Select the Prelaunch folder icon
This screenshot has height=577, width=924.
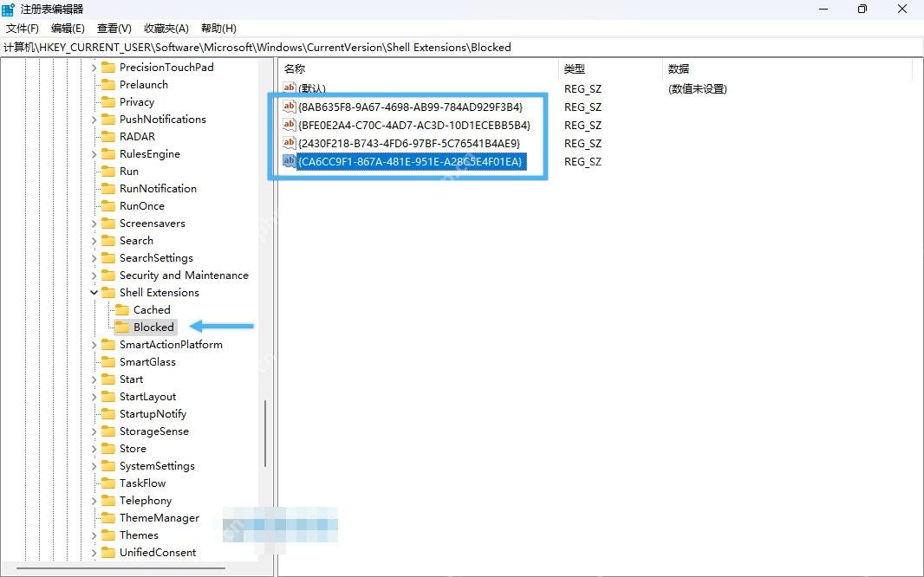tap(107, 85)
